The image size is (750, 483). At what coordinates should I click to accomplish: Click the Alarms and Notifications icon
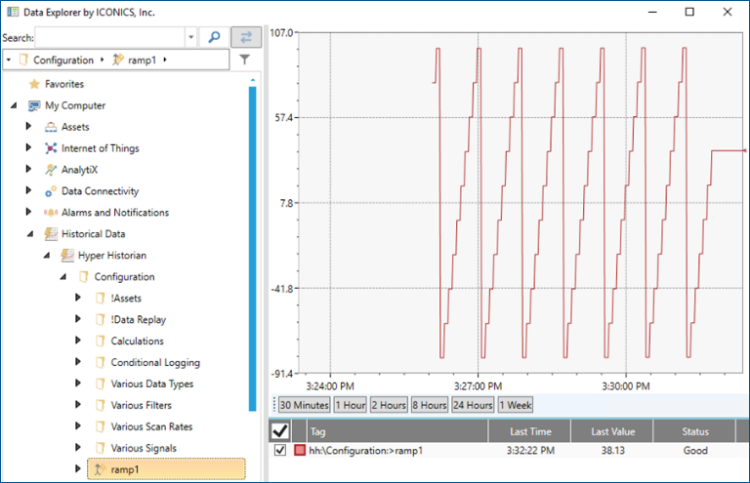51,212
